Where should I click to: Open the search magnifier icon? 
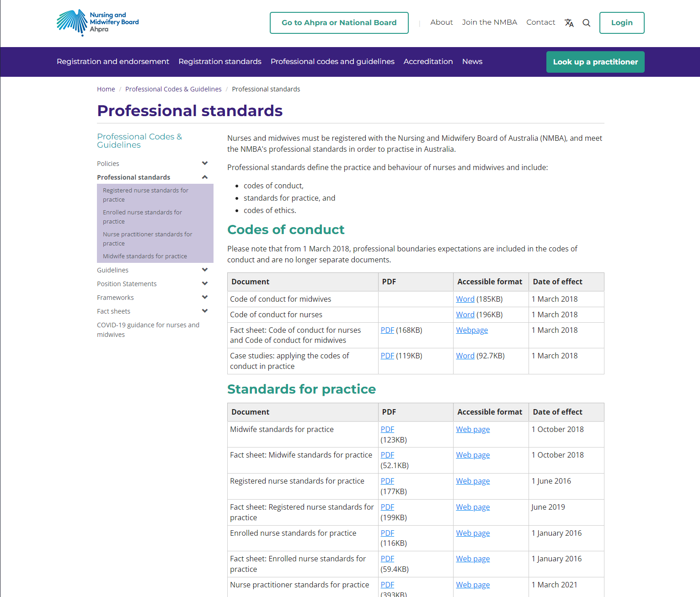586,23
